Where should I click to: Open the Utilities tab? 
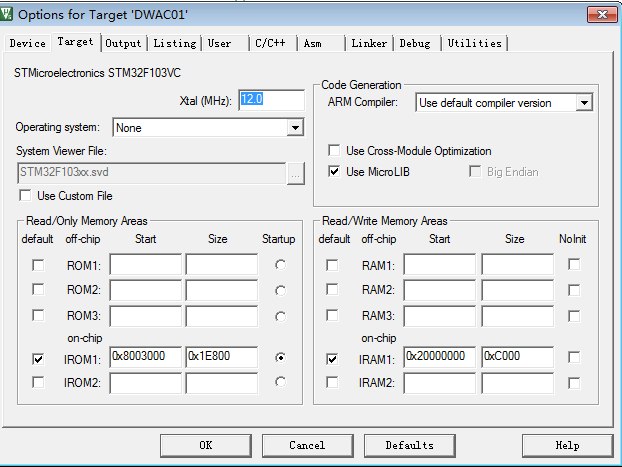click(x=474, y=43)
